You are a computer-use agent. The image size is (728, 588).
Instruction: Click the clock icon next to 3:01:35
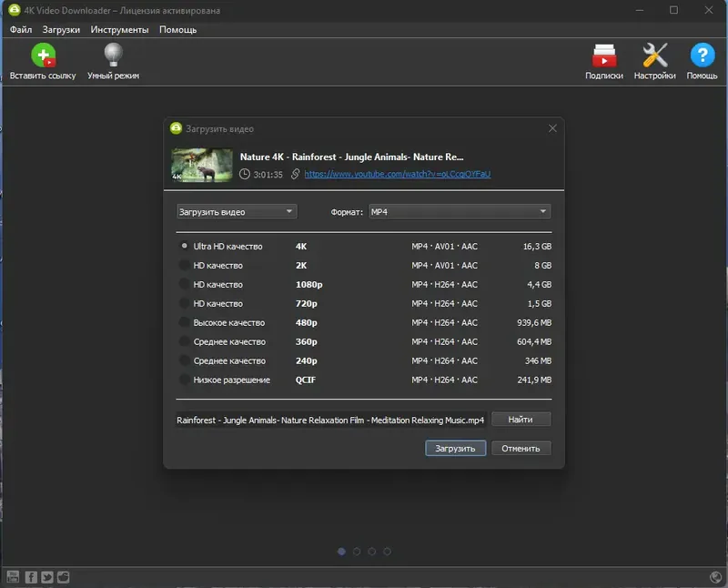(x=244, y=174)
